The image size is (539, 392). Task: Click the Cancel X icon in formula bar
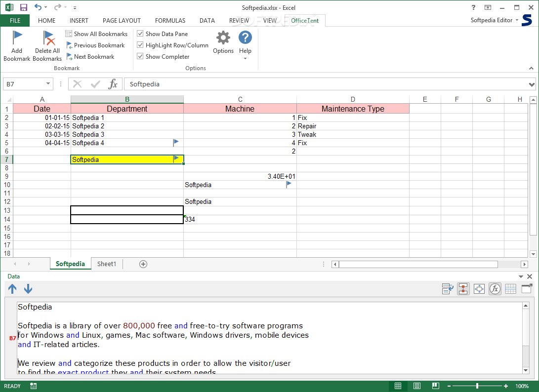point(78,84)
